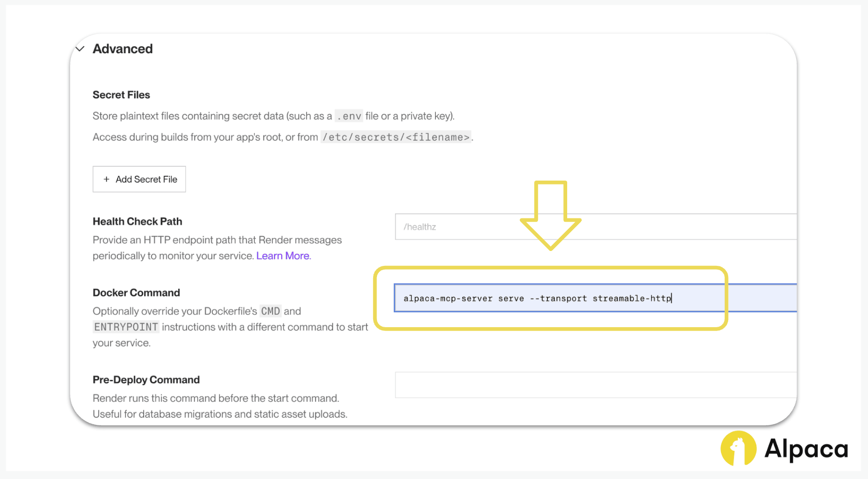Viewport: 868px width, 479px height.
Task: Click the /etc/secrets/<filename> code path
Action: click(x=396, y=137)
